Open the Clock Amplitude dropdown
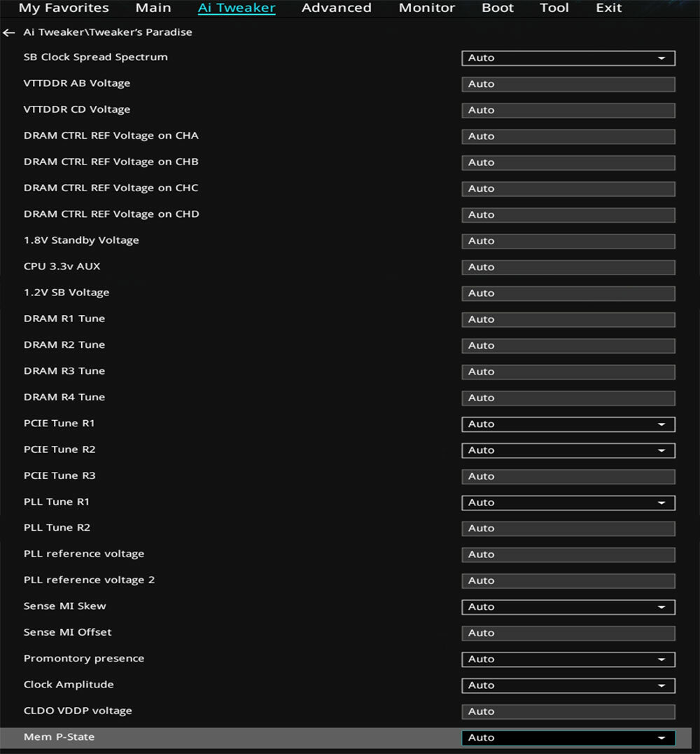 [x=568, y=685]
